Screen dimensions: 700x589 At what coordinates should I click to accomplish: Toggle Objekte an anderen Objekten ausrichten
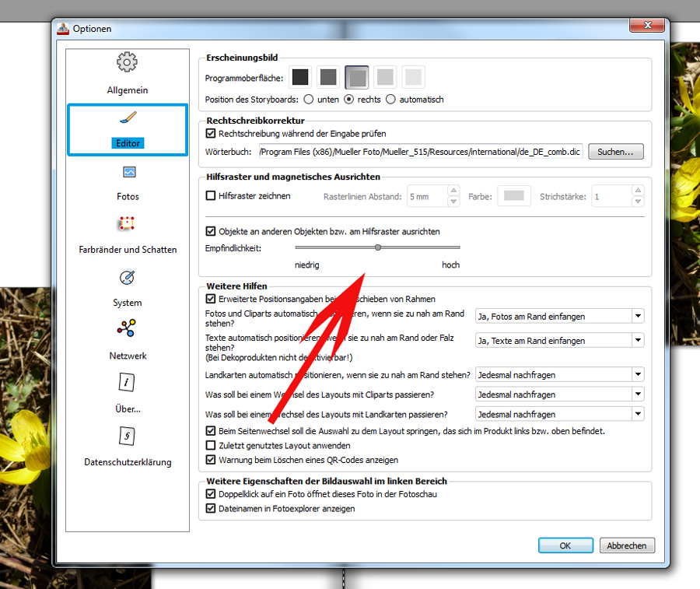211,231
